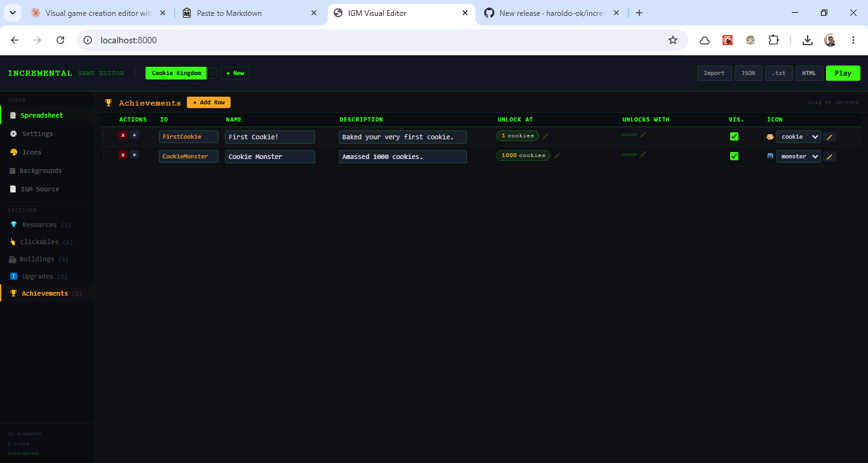Click the Import button
Screen dimensions: 868x463
tap(714, 73)
